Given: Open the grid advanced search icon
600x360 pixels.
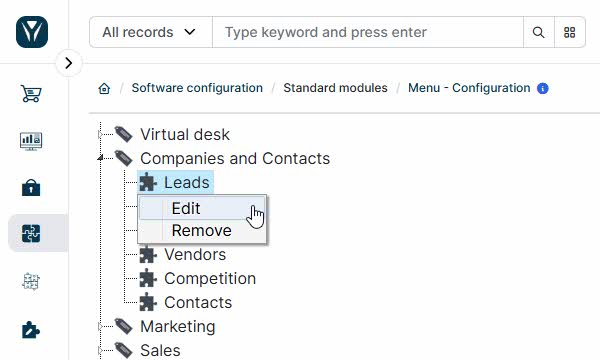Looking at the screenshot, I should point(569,33).
